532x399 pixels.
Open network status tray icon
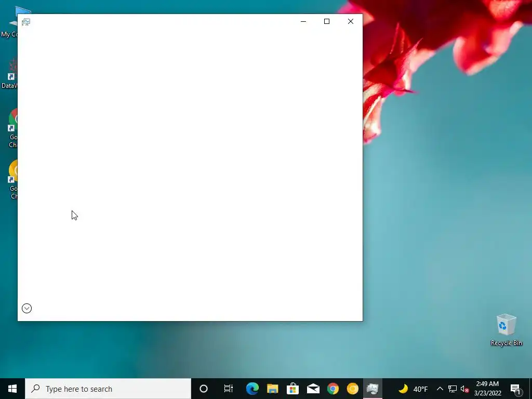[x=453, y=389]
